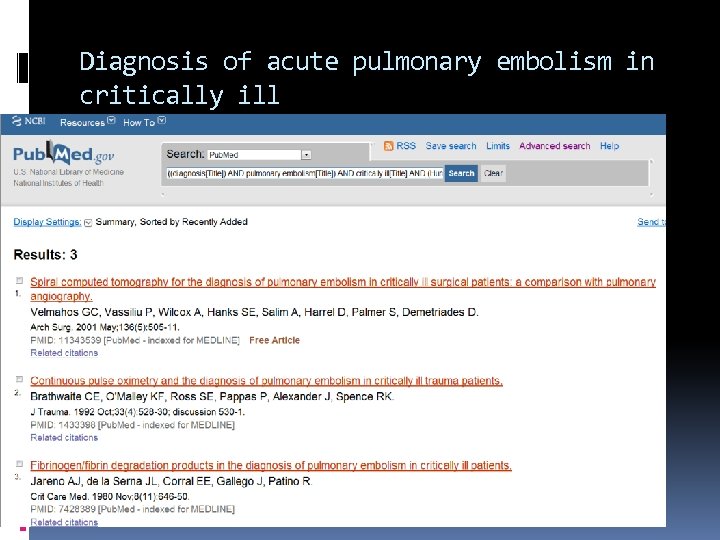Image resolution: width=720 pixels, height=540 pixels.
Task: Open the Limits link
Action: (498, 146)
